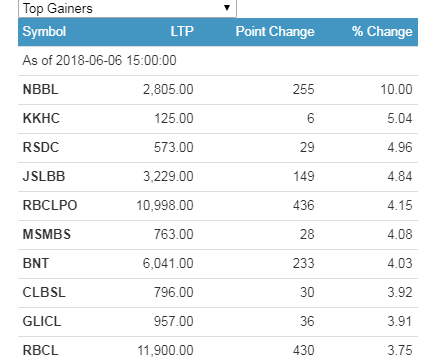This screenshot has width=432, height=363.
Task: Click BNT's 4.03 percent change cell
Action: (400, 263)
